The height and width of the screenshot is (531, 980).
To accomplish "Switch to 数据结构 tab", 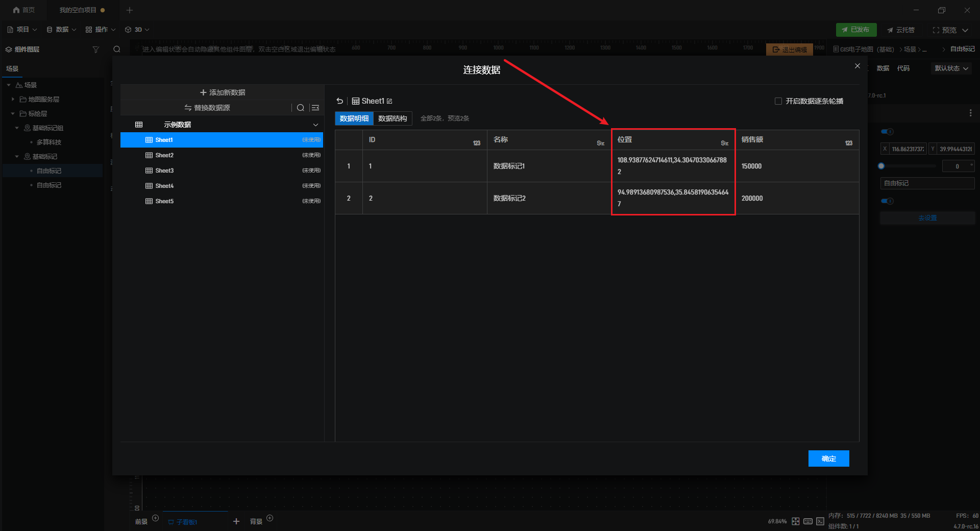I will (x=393, y=118).
